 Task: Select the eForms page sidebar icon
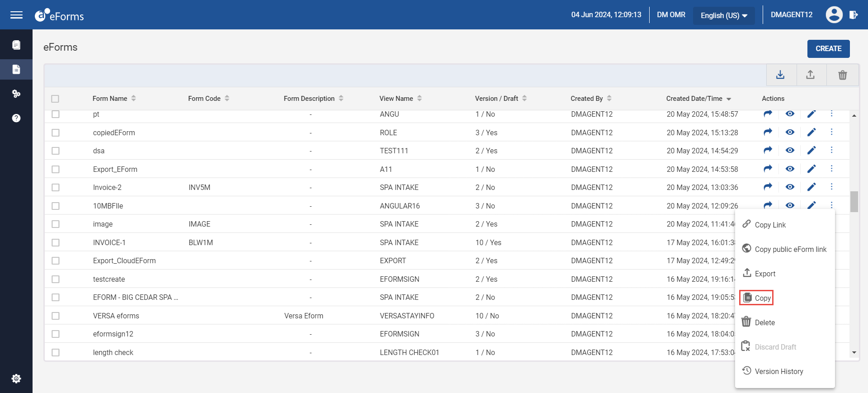click(16, 69)
